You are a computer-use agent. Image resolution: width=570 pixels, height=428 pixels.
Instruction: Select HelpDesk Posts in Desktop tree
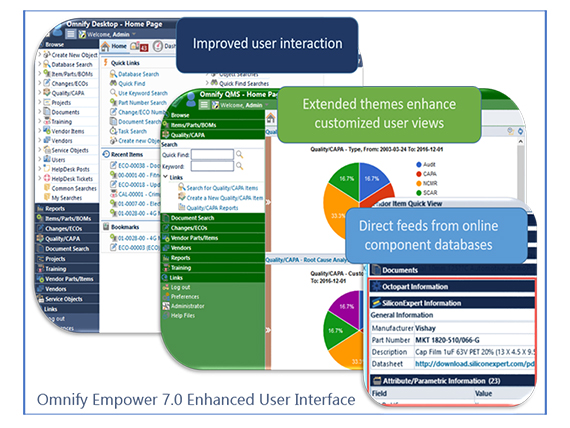coord(70,169)
